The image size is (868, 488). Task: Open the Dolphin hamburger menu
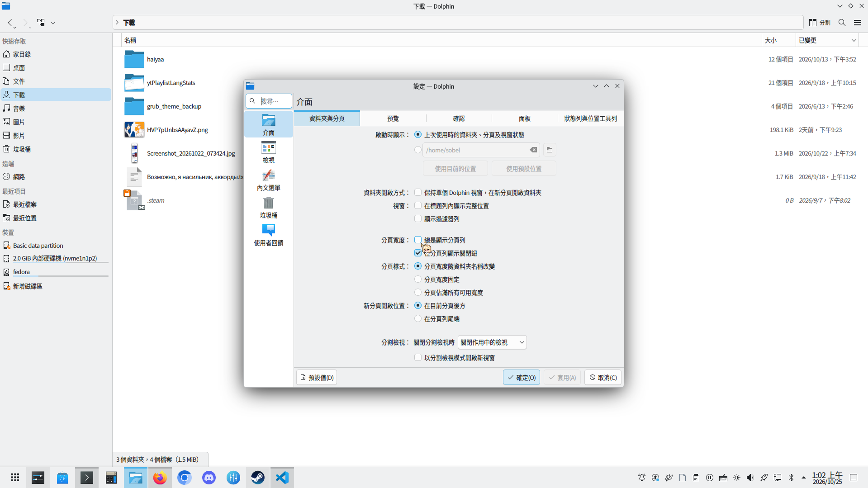click(858, 23)
